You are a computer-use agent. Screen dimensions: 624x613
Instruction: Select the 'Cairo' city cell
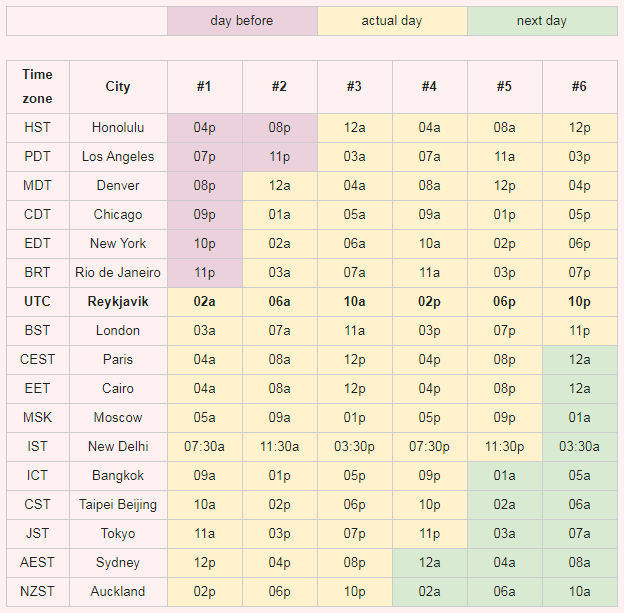tap(118, 389)
